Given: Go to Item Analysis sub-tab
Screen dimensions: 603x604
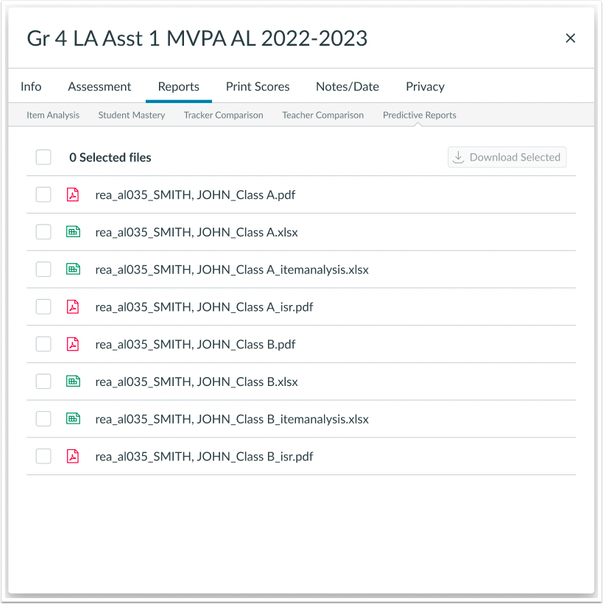Looking at the screenshot, I should pos(53,115).
